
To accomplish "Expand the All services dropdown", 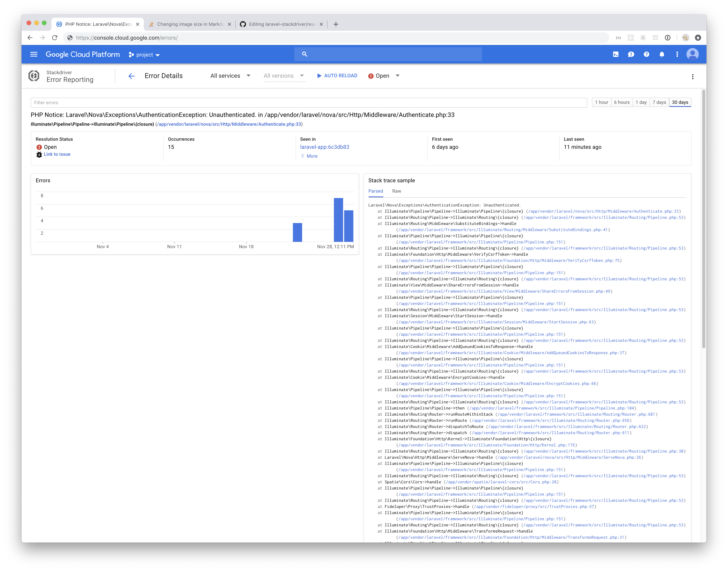I will click(x=230, y=76).
